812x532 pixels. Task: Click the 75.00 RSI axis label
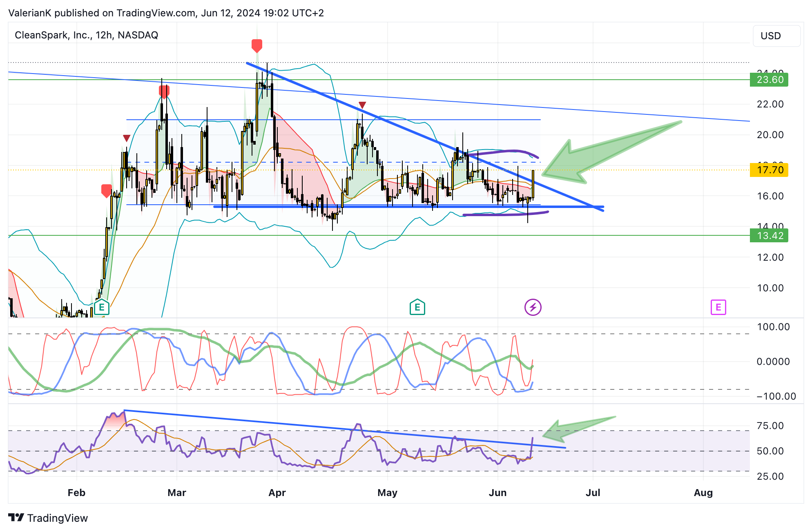click(x=770, y=426)
